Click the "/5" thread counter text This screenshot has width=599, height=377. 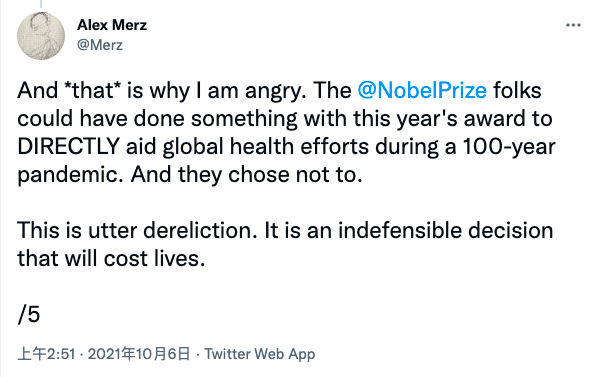click(x=29, y=315)
